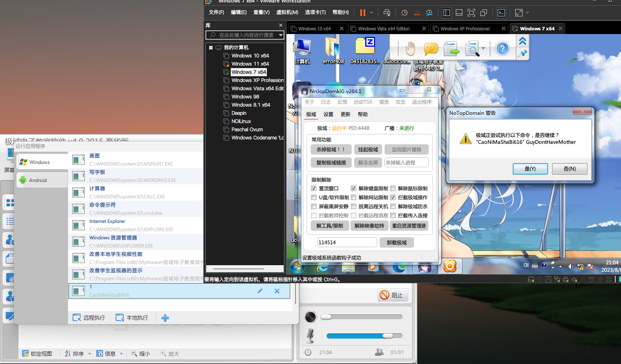Toggle the library sidebar view icon
The width and height of the screenshot is (621, 364).
[447, 13]
